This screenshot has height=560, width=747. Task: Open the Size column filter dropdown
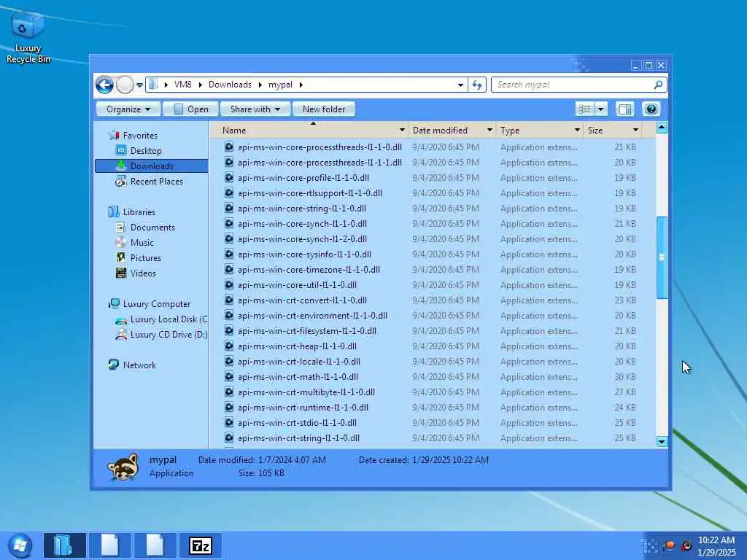tap(635, 130)
